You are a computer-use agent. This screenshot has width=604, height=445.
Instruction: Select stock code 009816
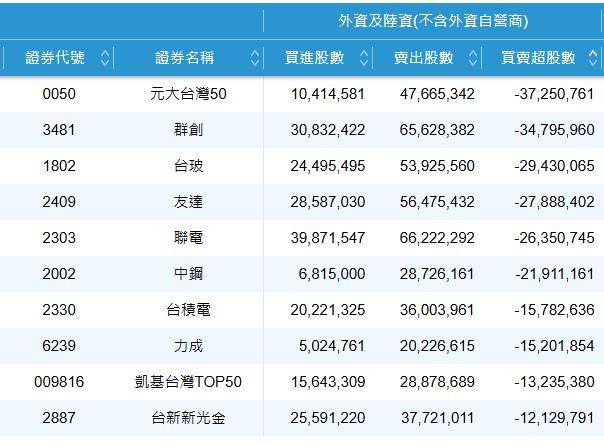pos(59,382)
